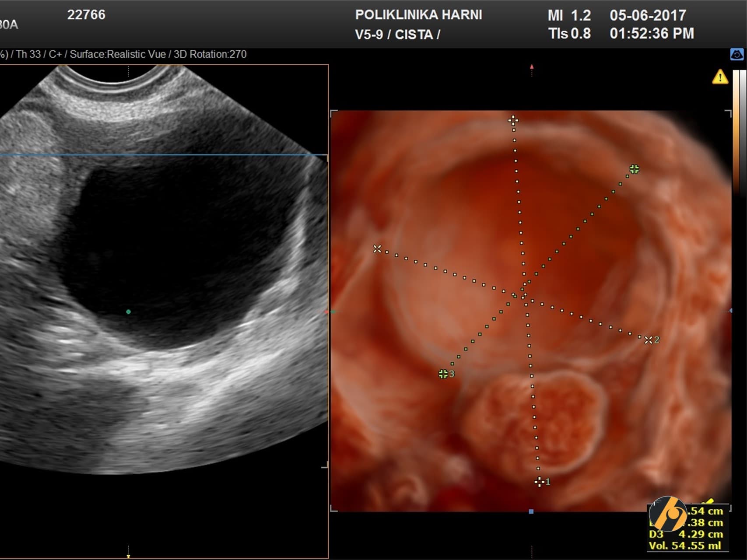Viewport: 747px width, 560px height.
Task: Click the upper-right green caliper marker
Action: coord(634,169)
